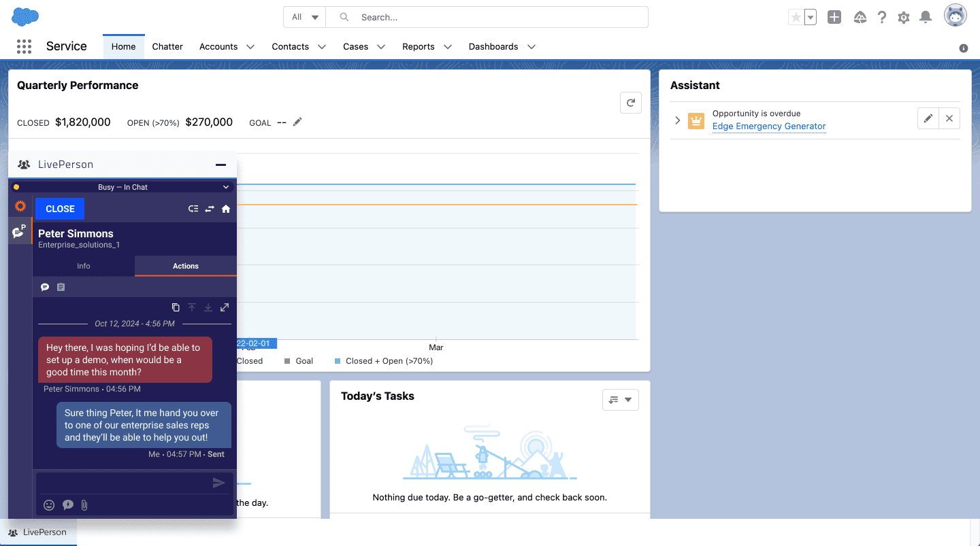Focus the global Search field
Screen dimensions: 980x546
pos(487,17)
